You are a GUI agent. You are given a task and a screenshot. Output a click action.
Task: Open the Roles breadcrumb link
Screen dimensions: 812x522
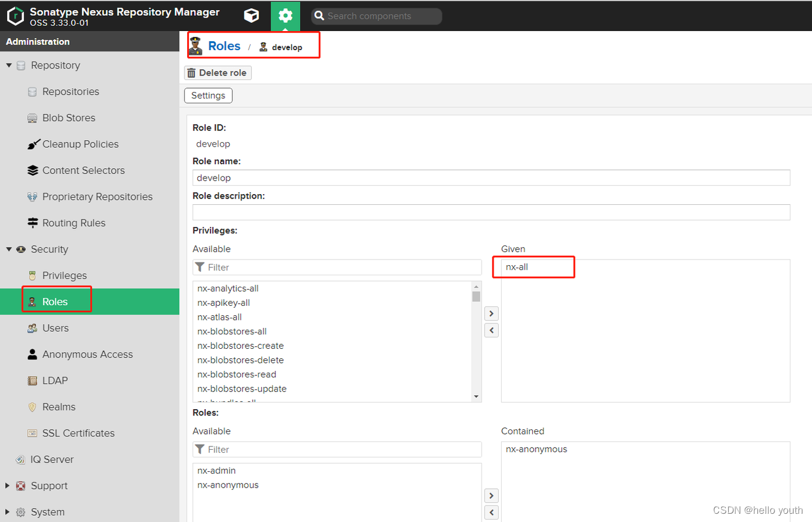point(224,46)
